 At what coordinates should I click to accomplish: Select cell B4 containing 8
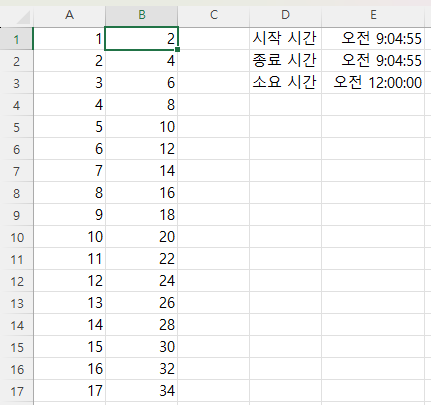(x=142, y=105)
